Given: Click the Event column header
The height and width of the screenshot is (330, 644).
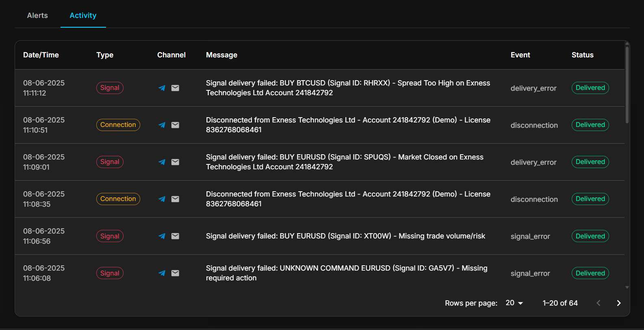Looking at the screenshot, I should pos(520,55).
